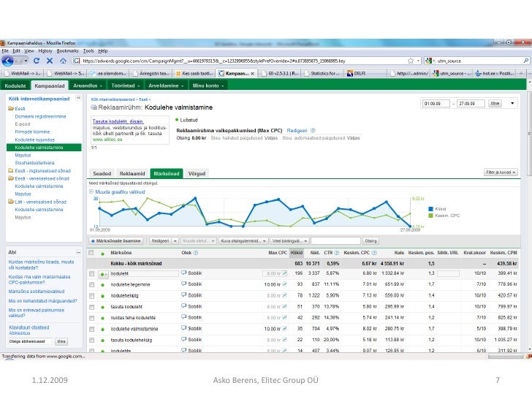Open the Bookmarks menu in Firefox
Viewport: 532px width, 399px height.
(x=67, y=51)
